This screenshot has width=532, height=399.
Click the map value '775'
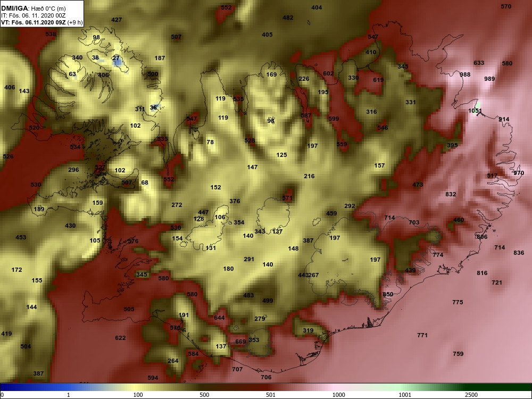point(458,302)
